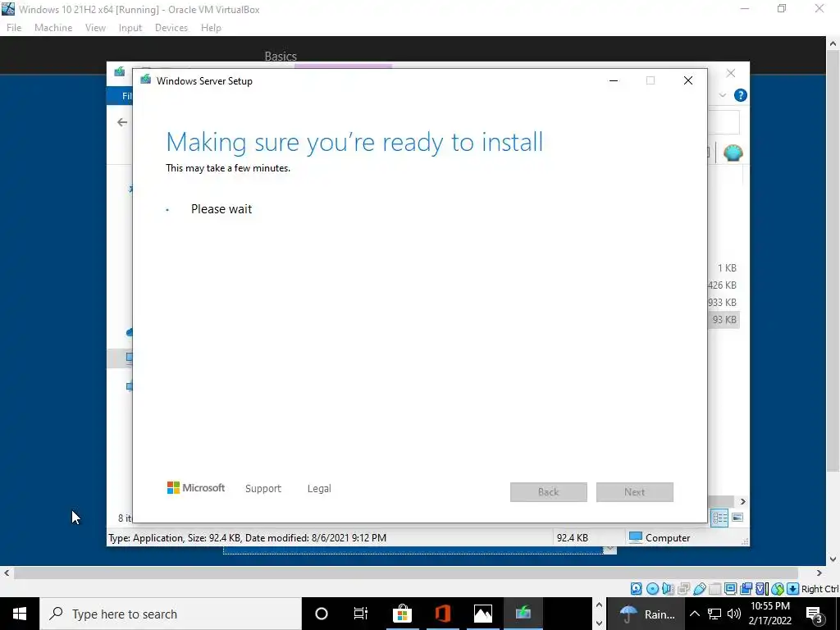This screenshot has height=630, width=840.
Task: Click File Explorer horizontal scroll right arrow
Action: click(x=743, y=501)
